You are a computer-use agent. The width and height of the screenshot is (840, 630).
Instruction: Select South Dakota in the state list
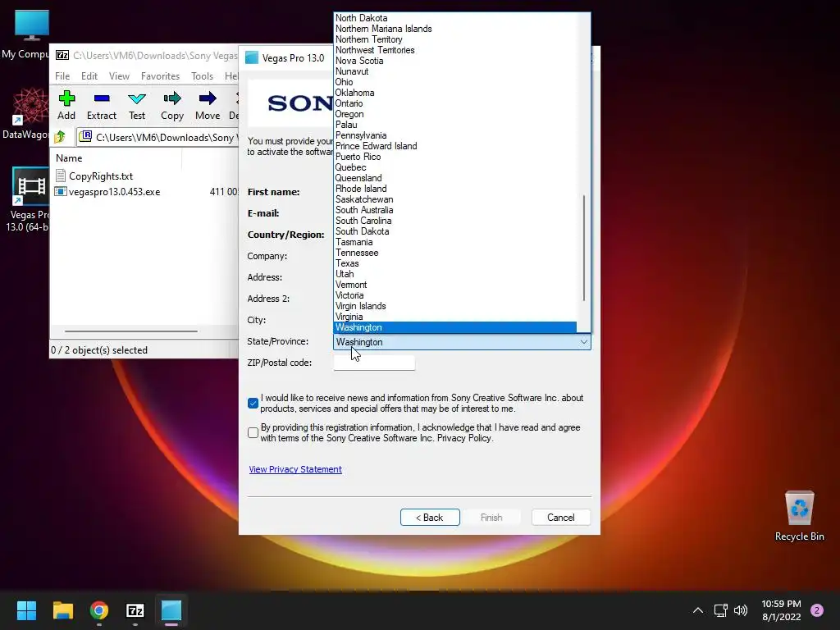tap(455, 231)
